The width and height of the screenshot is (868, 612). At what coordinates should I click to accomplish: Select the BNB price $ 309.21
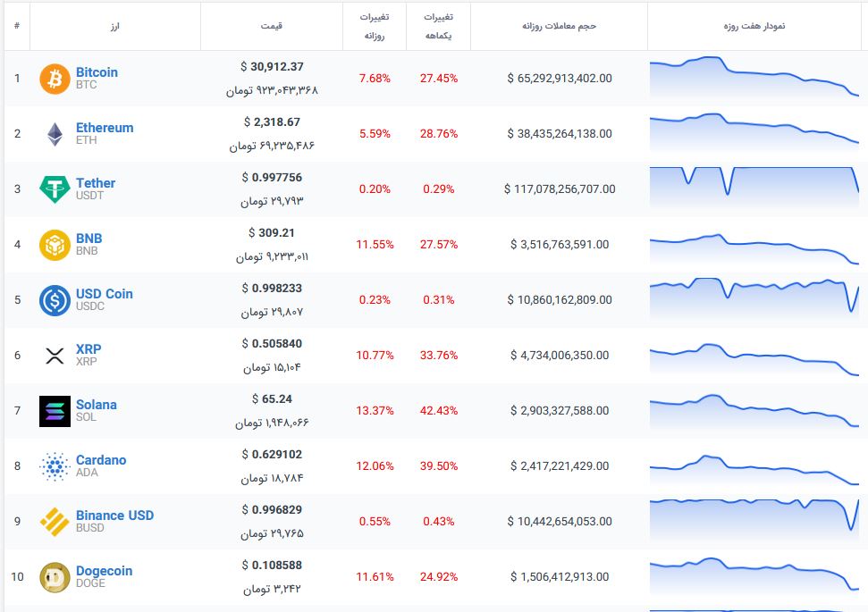[272, 233]
